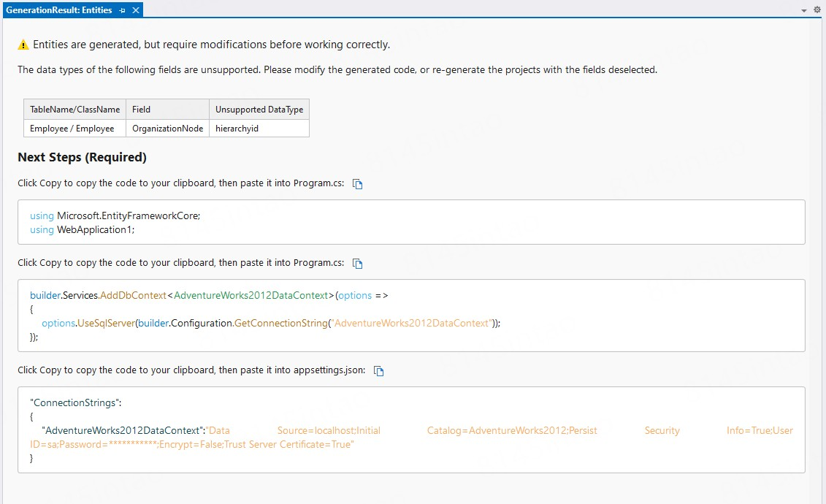Copy the ConnectionStrings JSON snippet

[379, 371]
